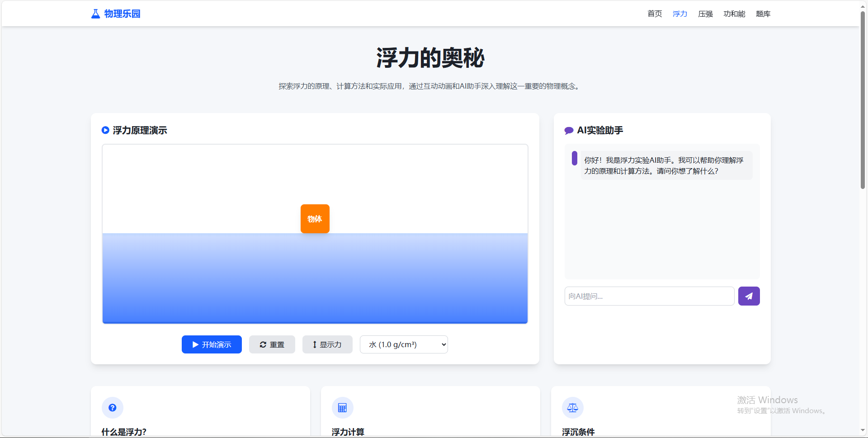Go to the 压强 page
The width and height of the screenshot is (868, 438).
pyautogui.click(x=705, y=14)
